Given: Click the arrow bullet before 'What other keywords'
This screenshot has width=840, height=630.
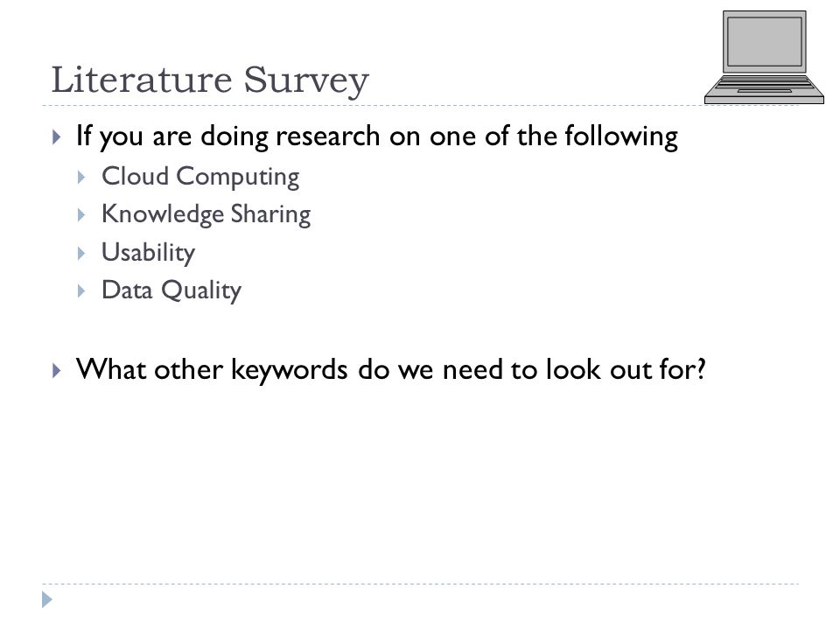Looking at the screenshot, I should 57,370.
